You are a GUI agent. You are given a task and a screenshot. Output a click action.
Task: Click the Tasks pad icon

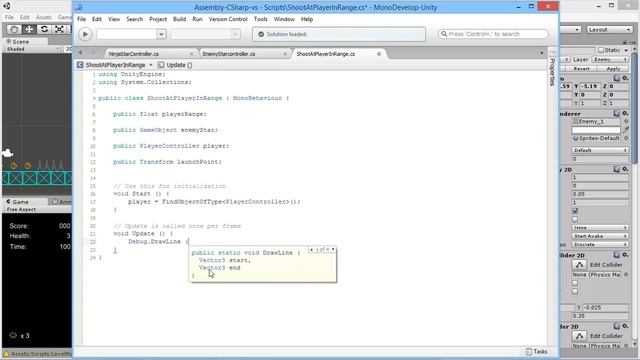[529, 351]
